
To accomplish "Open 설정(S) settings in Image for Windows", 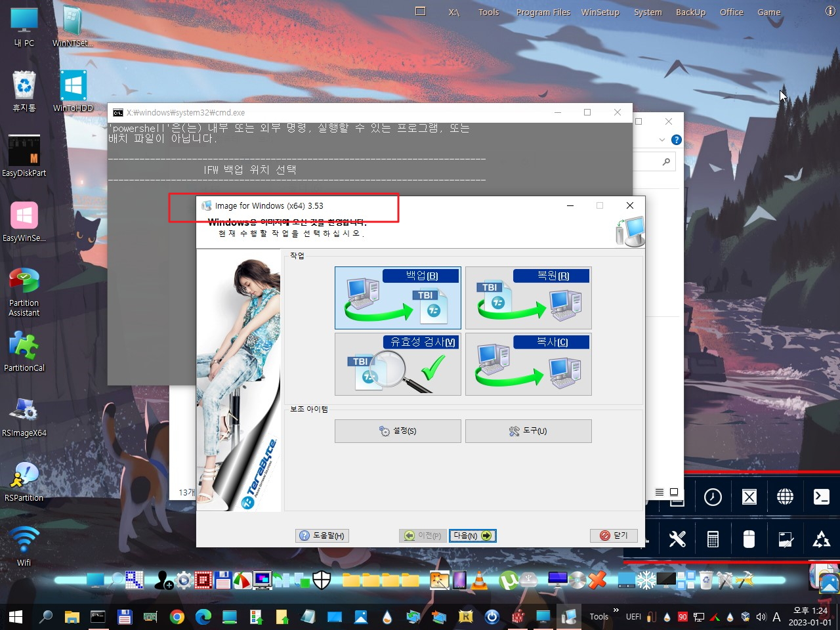I will 398,431.
